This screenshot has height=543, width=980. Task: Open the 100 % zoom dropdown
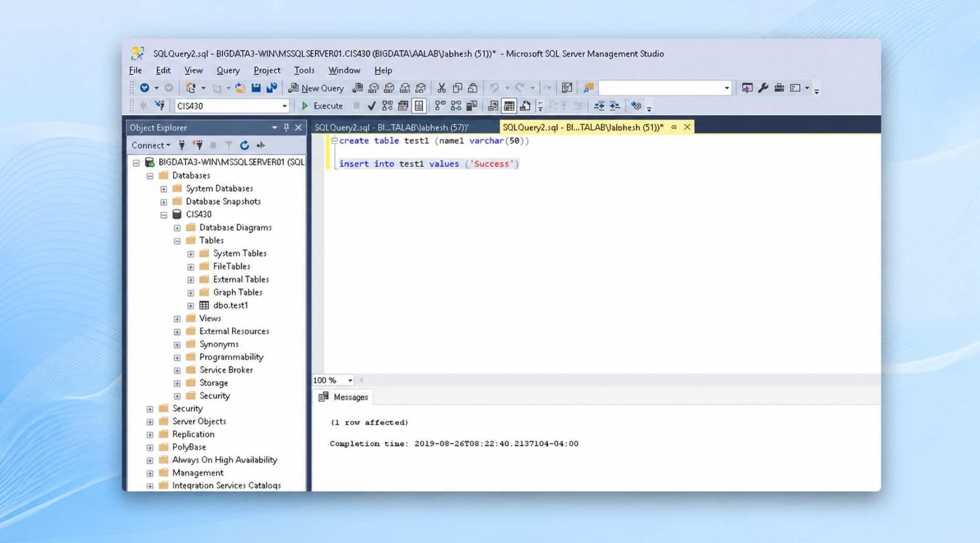click(350, 381)
